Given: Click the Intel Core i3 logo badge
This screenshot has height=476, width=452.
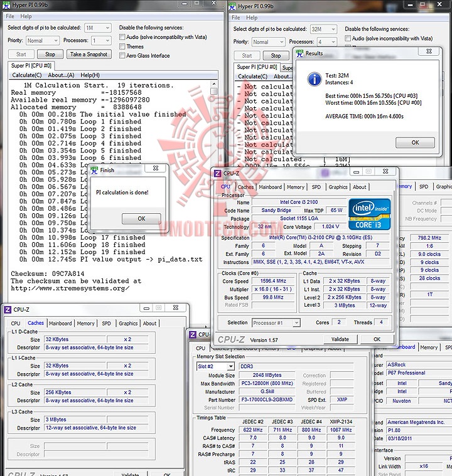Looking at the screenshot, I should (369, 214).
